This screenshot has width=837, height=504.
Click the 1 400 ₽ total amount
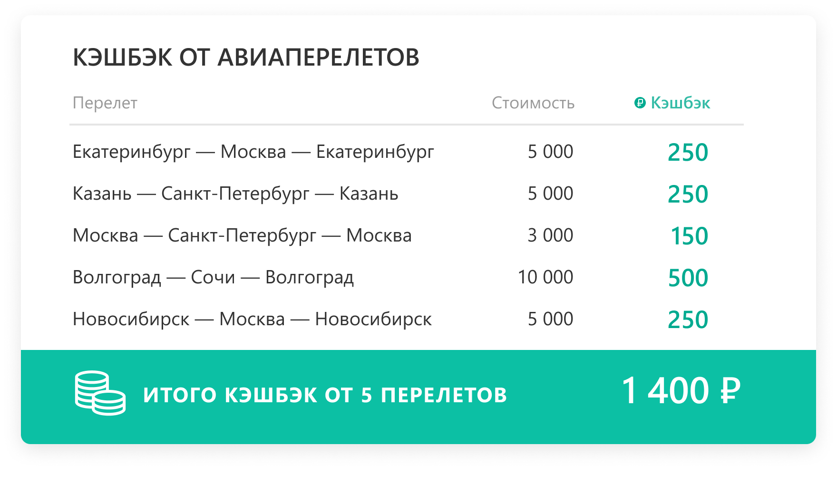pyautogui.click(x=681, y=391)
